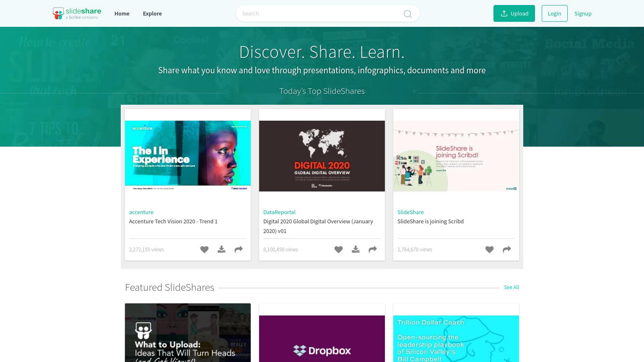Open the Dropbox featured thumbnail

[322, 339]
